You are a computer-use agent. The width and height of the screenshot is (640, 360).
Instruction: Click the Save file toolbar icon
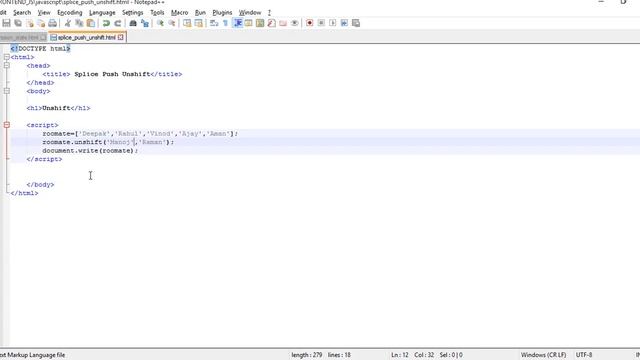tap(7, 23)
